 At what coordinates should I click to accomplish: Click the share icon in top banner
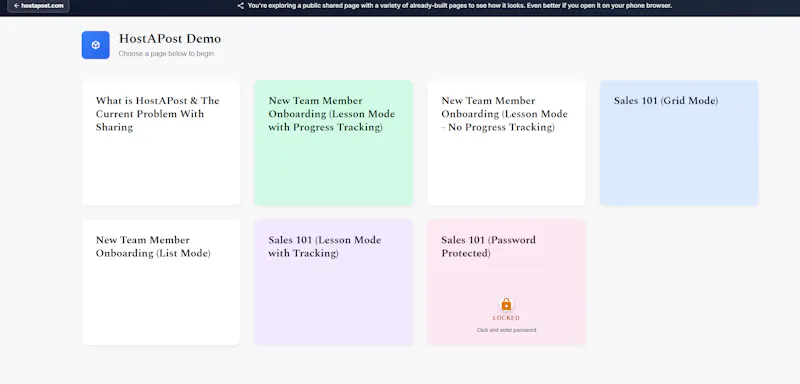[x=240, y=6]
